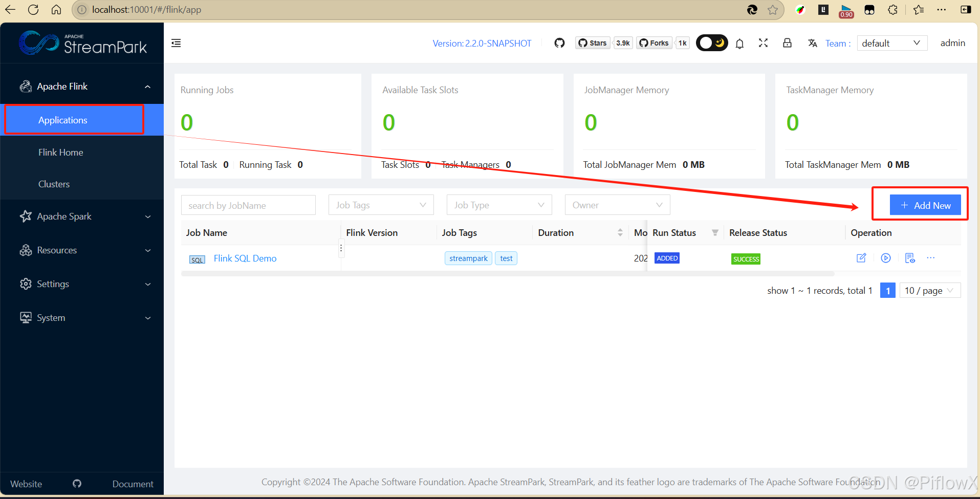
Task: Change the 10 / page size selector
Action: (930, 291)
